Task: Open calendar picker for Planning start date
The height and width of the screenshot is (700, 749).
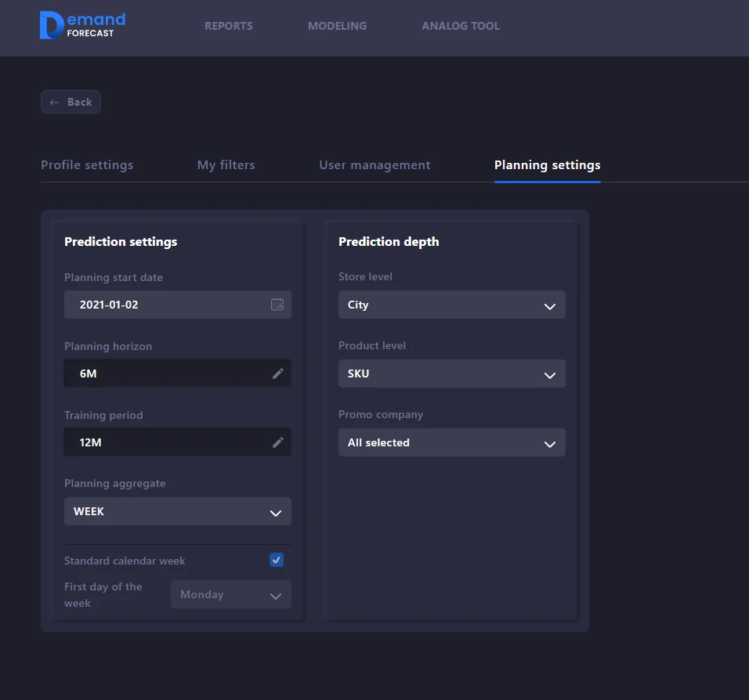Action: point(277,305)
